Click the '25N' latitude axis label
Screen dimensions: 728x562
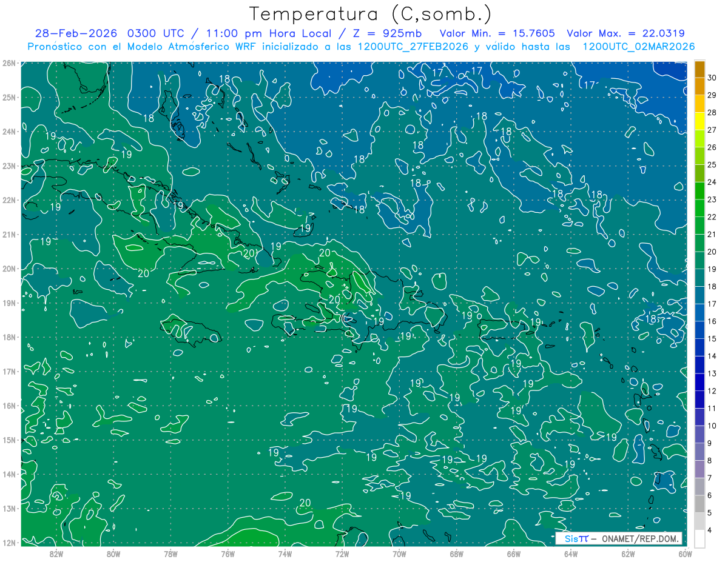8,97
